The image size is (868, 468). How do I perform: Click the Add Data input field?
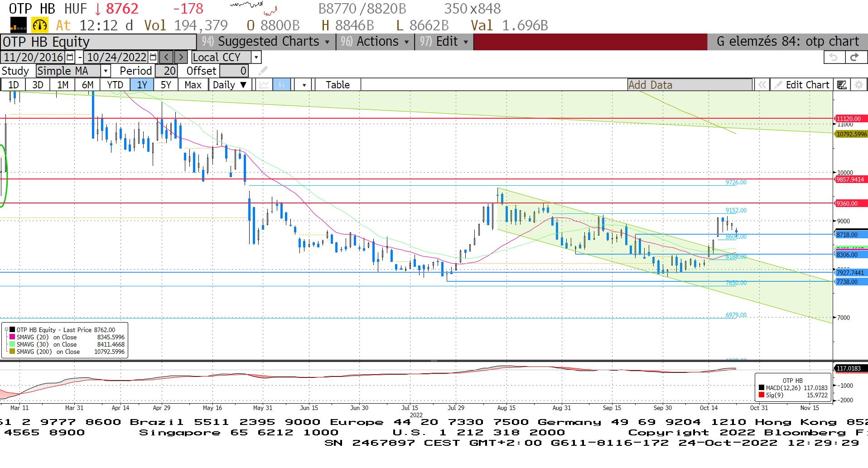690,85
